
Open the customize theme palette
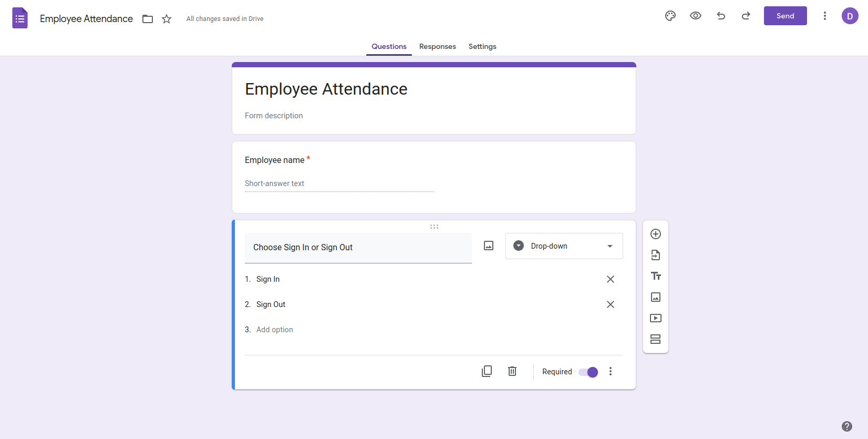coord(670,16)
